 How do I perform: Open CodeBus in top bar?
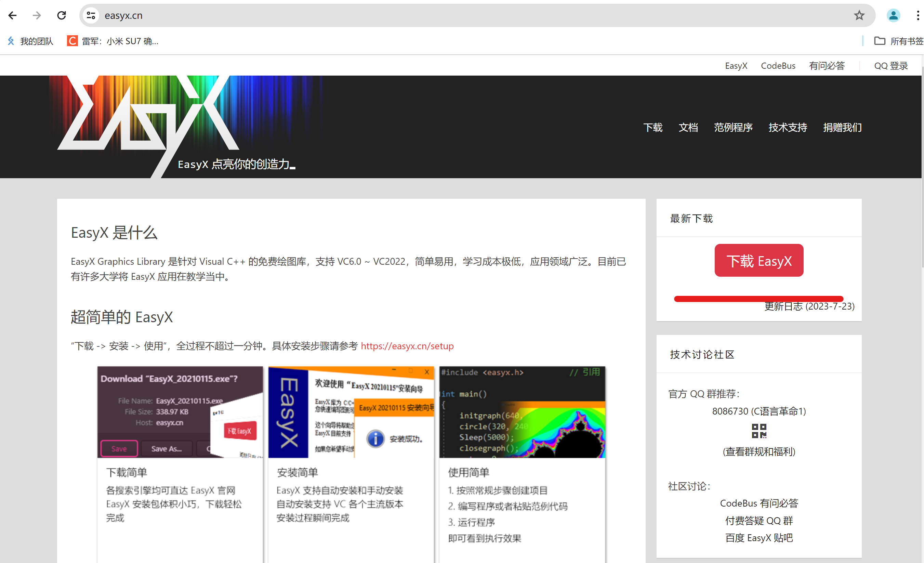point(778,66)
